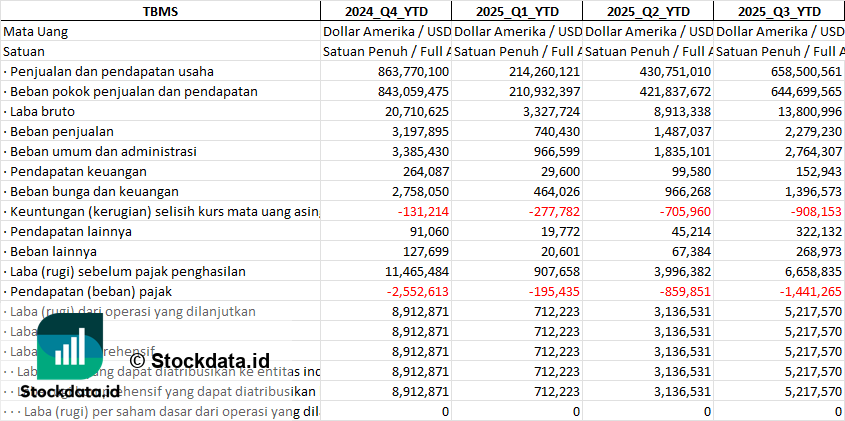Click the Beban penjualan row label
The height and width of the screenshot is (421, 845).
pos(58,132)
